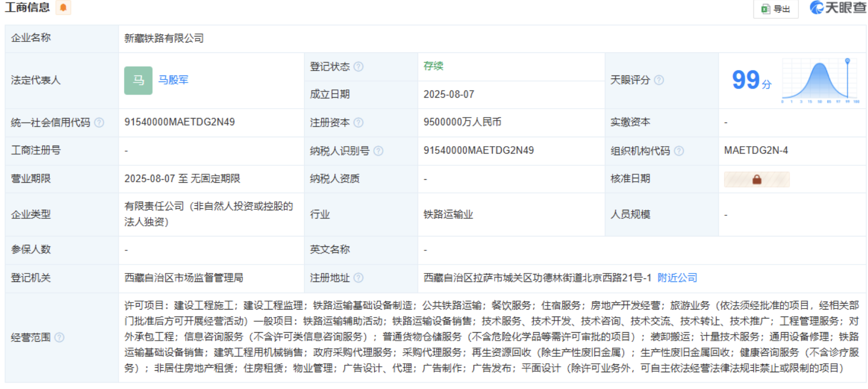Click help icon next to 经营范围
868x389 pixels.
pyautogui.click(x=59, y=338)
